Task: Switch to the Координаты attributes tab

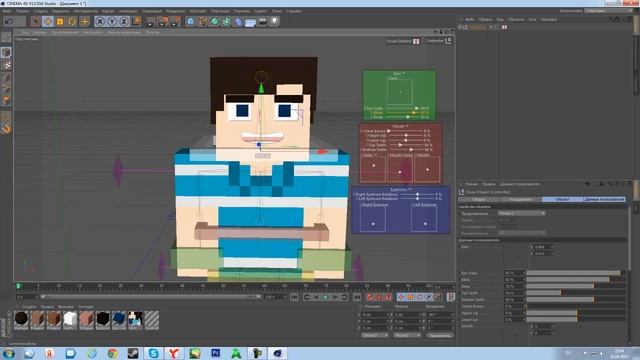Action: [x=520, y=199]
